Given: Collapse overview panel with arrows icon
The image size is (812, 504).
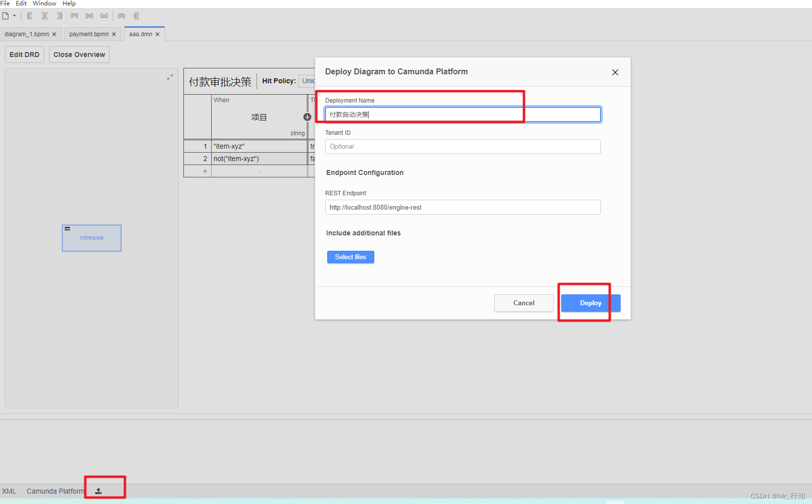Looking at the screenshot, I should [x=170, y=77].
